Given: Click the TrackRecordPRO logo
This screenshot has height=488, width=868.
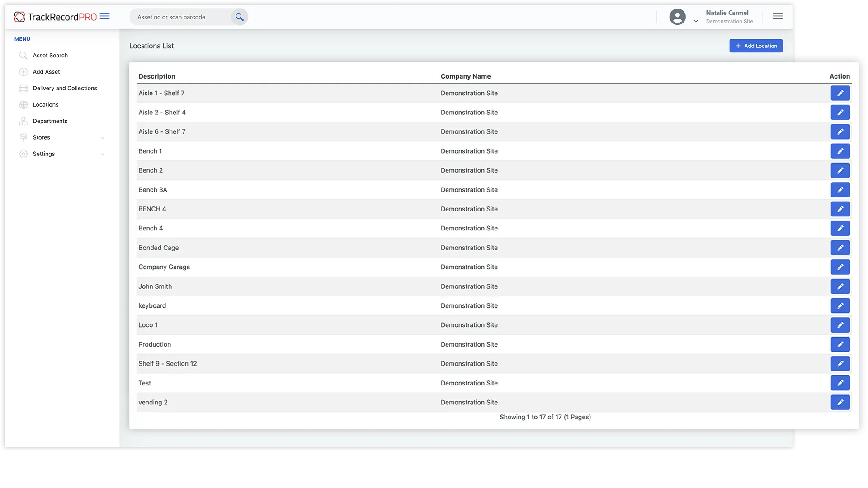Looking at the screenshot, I should (56, 17).
